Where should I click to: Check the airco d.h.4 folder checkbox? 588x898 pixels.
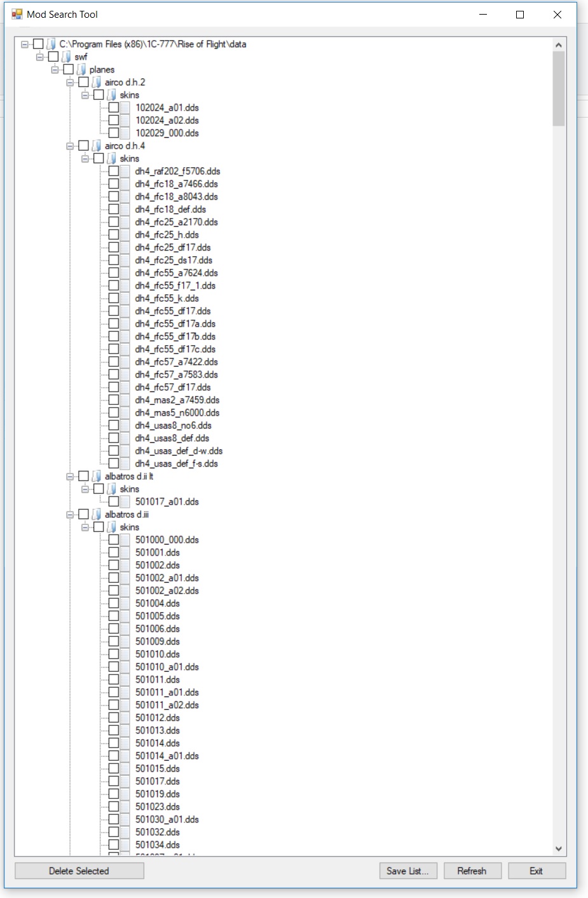83,146
